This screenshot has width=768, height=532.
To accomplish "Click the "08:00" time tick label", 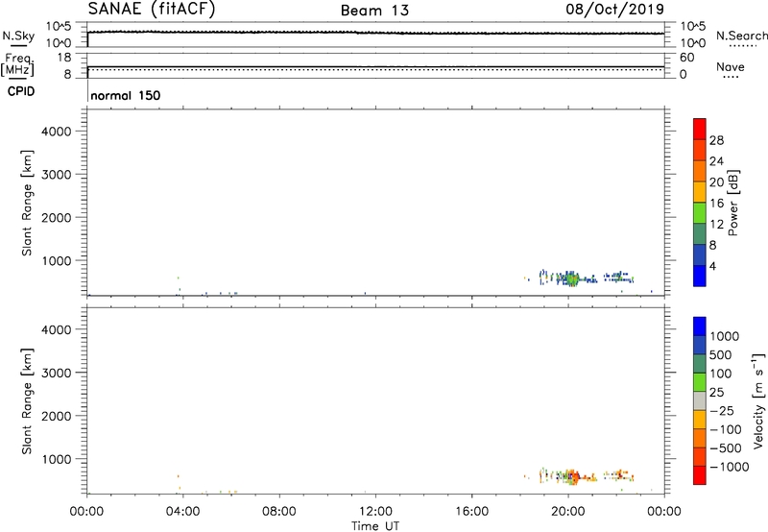I will 279,512.
